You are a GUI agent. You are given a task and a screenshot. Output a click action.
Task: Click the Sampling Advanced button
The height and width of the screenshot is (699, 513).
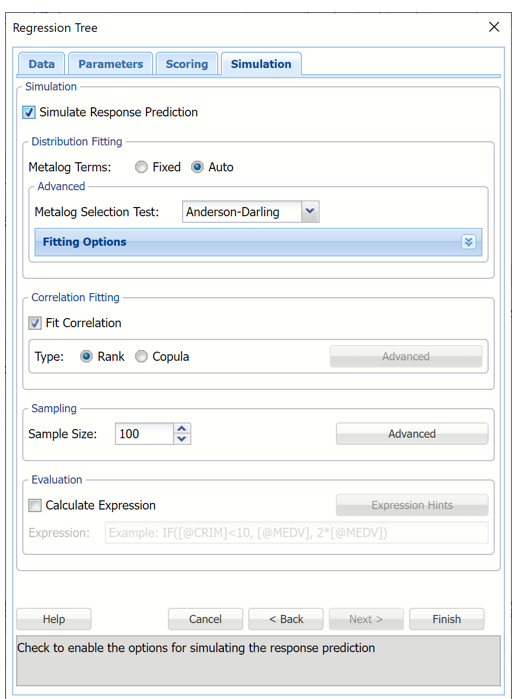coord(412,434)
